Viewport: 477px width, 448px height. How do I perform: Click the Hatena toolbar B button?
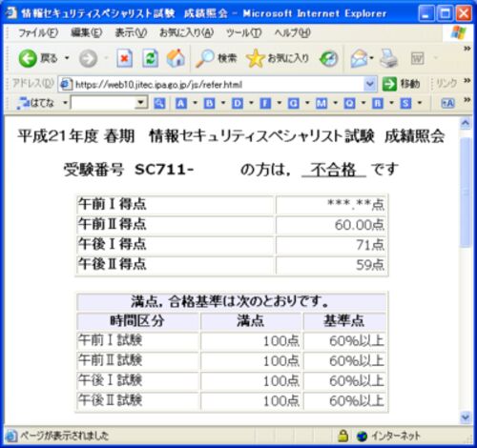[209, 103]
